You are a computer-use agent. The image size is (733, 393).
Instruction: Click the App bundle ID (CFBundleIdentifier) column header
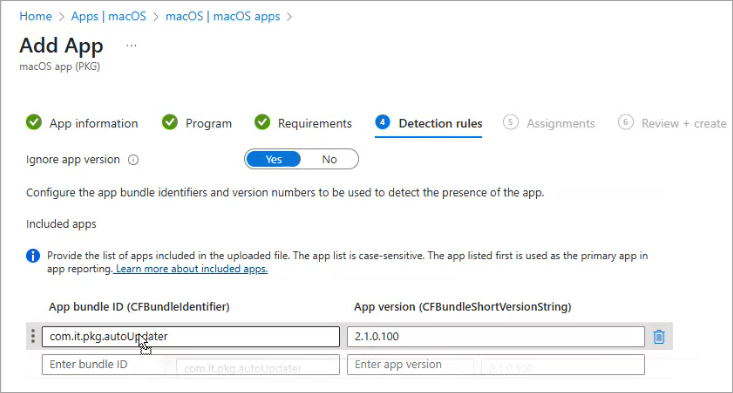click(x=139, y=307)
